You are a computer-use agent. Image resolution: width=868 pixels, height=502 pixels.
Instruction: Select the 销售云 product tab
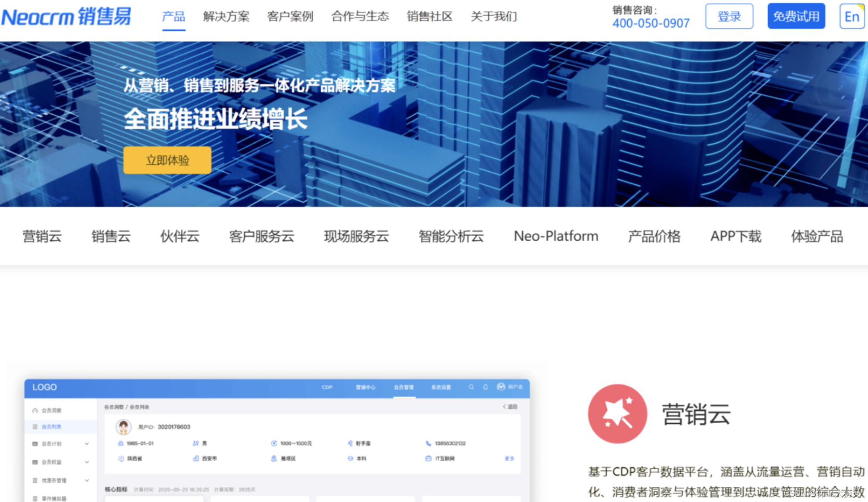point(111,236)
